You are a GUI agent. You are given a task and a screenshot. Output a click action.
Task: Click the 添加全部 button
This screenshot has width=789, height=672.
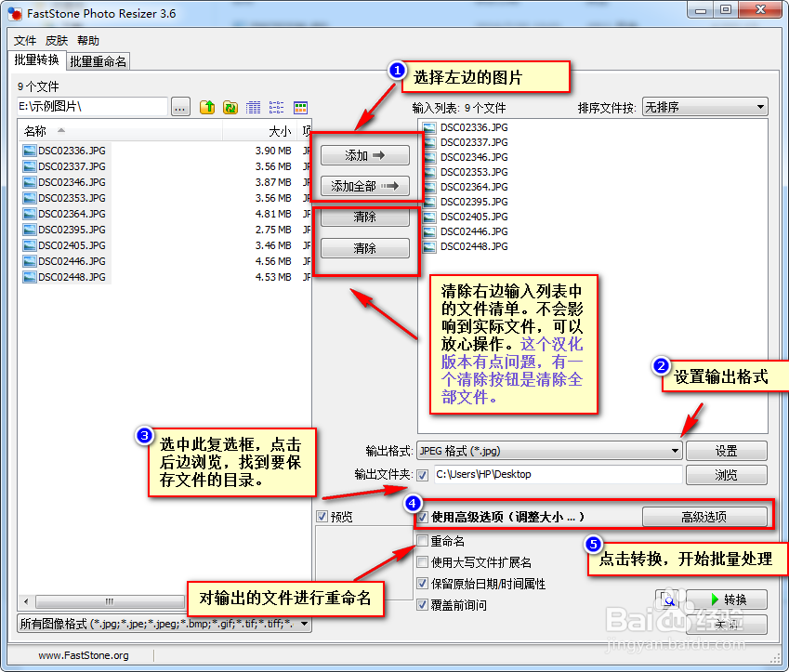365,186
